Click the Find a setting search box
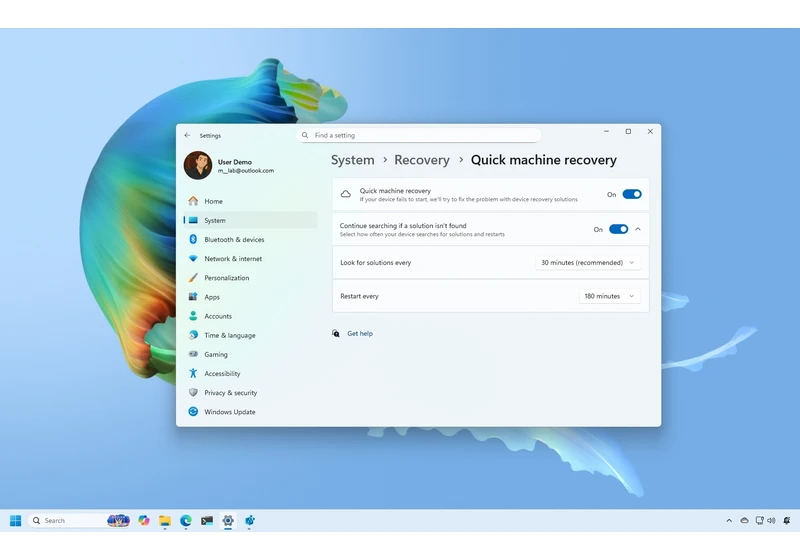 point(419,135)
